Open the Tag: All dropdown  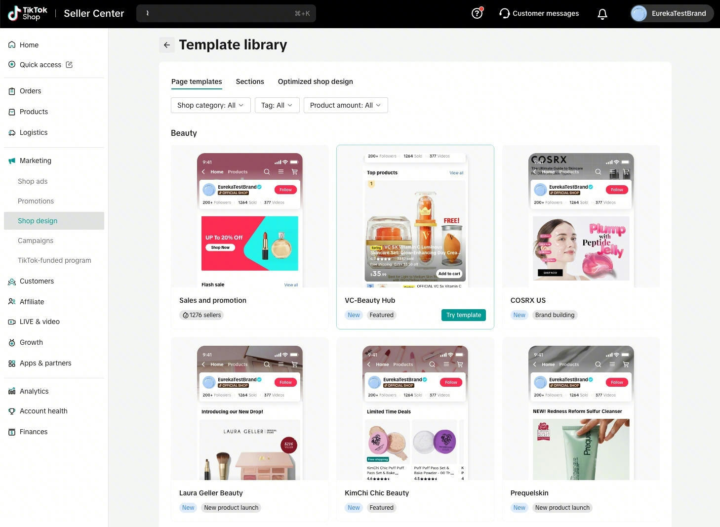coord(277,105)
